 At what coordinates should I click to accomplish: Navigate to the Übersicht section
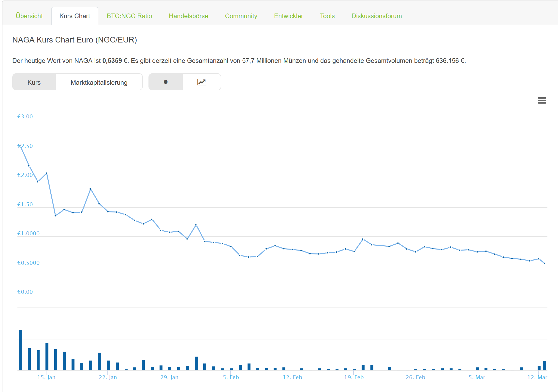click(29, 16)
